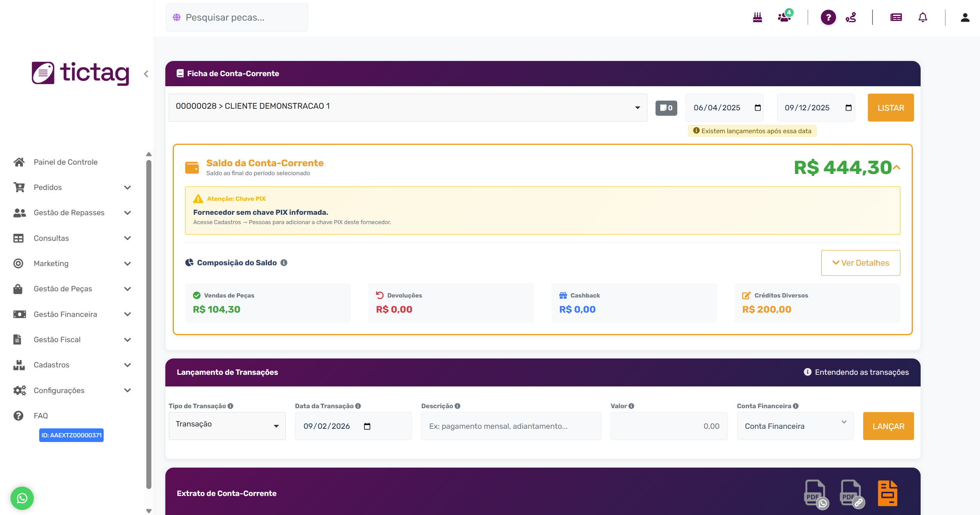The width and height of the screenshot is (980, 515).
Task: Click the LANÇAR button
Action: [888, 426]
